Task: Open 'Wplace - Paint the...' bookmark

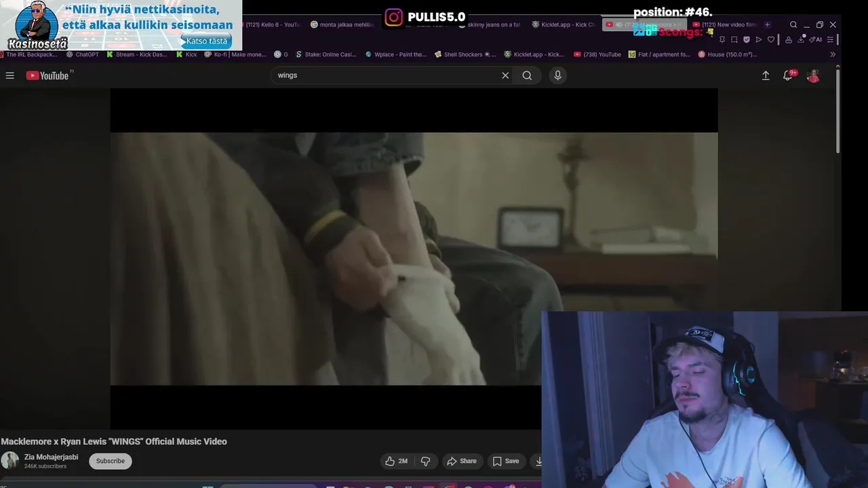Action: coord(396,54)
